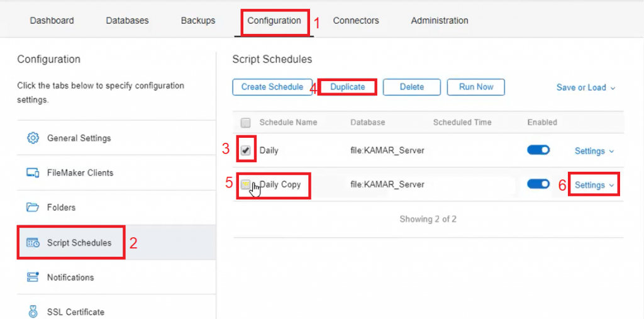Tick the Daily schedule checkbox
Screen dimensions: 644x319
[246, 151]
